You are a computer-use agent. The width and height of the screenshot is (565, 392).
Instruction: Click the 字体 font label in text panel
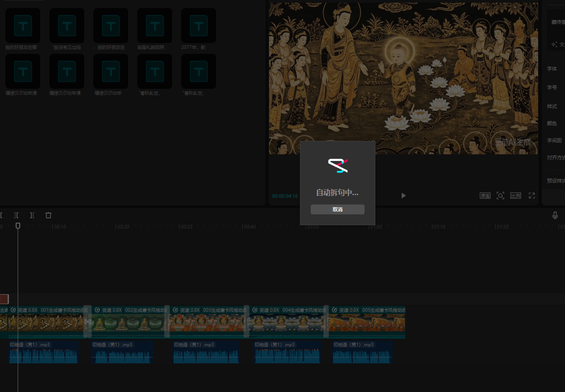point(552,69)
